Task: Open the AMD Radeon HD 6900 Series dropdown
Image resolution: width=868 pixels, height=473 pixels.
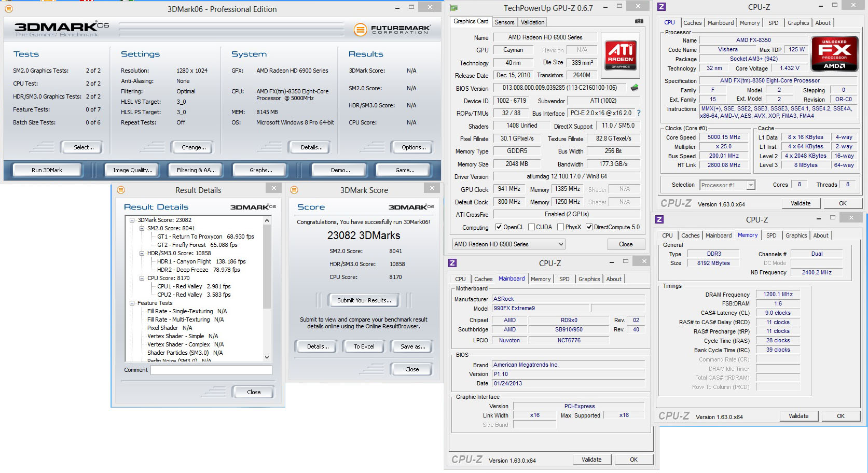Action: click(508, 244)
